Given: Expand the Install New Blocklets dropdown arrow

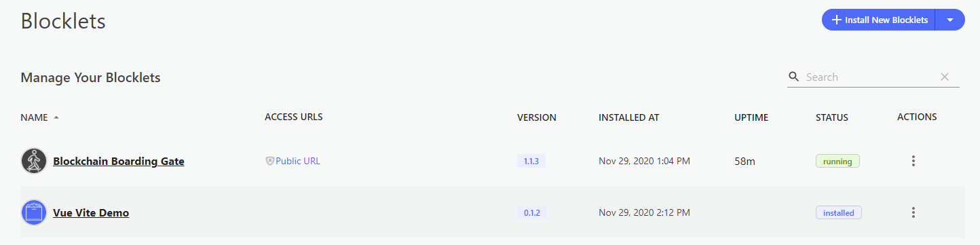Looking at the screenshot, I should (950, 20).
